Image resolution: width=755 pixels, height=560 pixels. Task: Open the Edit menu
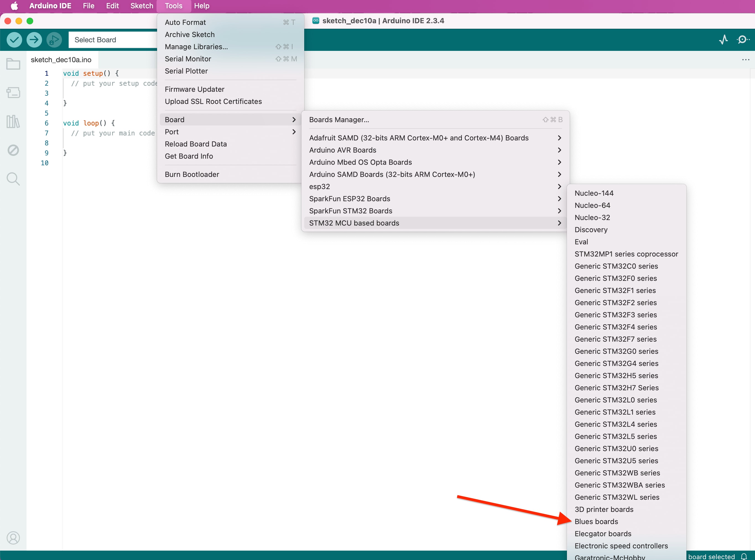[x=112, y=6]
